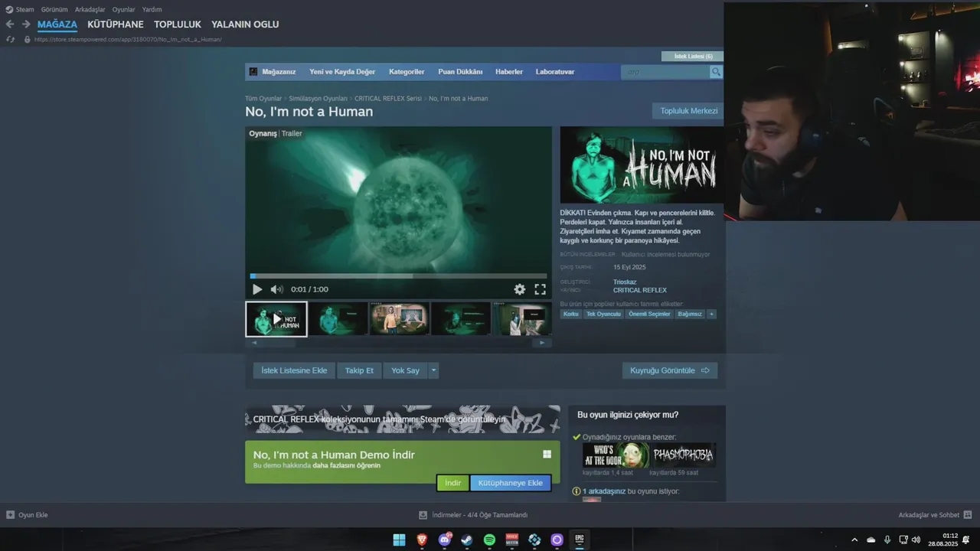
Task: Select the fourth dark green thumbnail
Action: (460, 319)
